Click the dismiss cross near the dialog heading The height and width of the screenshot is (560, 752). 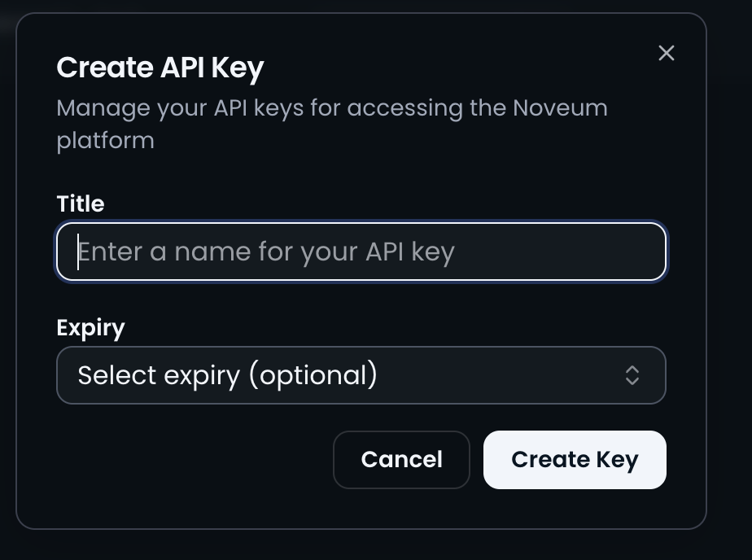pos(667,53)
